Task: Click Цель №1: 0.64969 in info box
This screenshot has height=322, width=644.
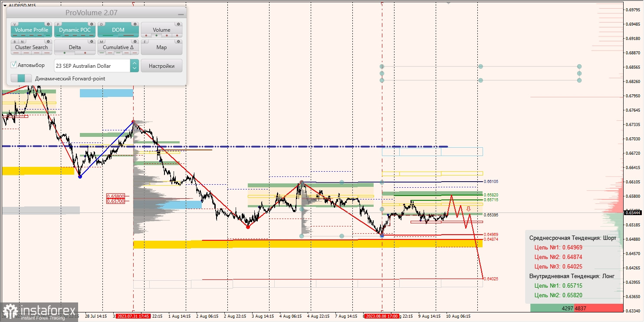Action: click(558, 247)
